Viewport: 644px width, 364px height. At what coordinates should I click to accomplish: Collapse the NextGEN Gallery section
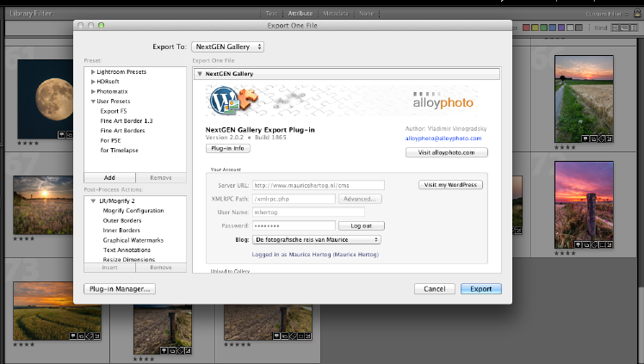point(200,74)
